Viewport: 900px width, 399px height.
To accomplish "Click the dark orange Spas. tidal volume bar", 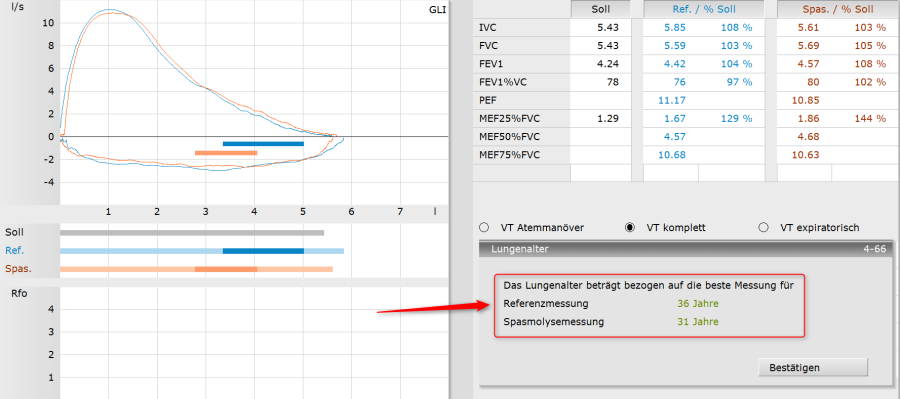I will [226, 269].
